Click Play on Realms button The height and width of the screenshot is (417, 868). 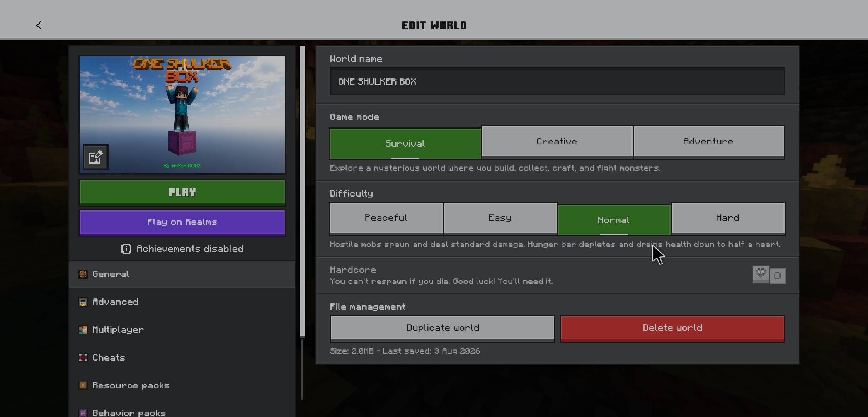pyautogui.click(x=182, y=222)
